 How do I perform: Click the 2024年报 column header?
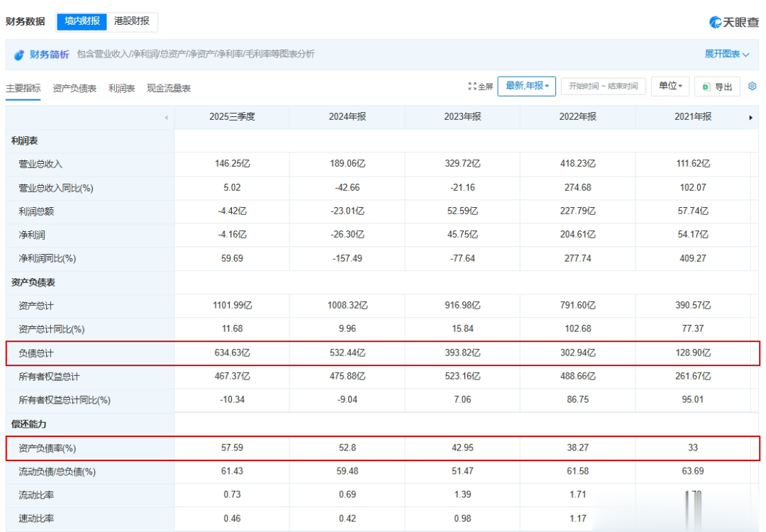tap(347, 117)
